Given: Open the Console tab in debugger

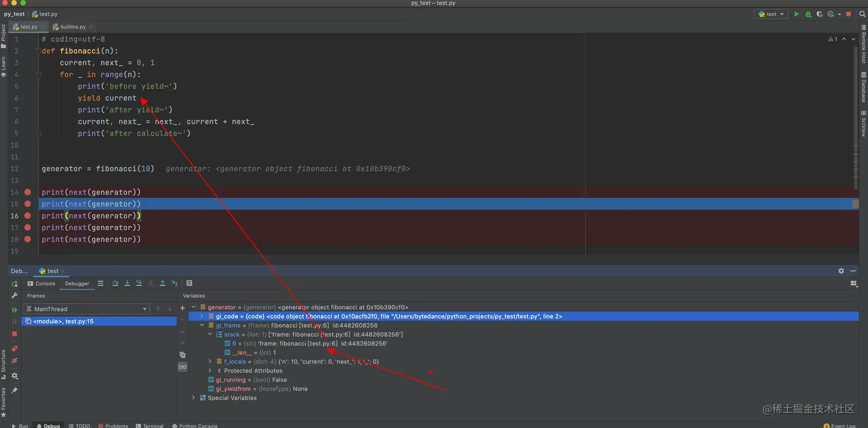Looking at the screenshot, I should coord(41,283).
